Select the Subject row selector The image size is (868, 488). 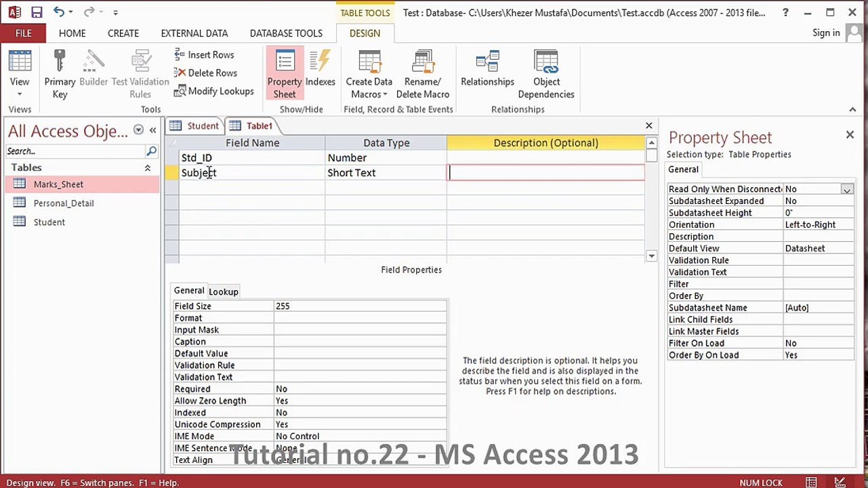[x=172, y=173]
